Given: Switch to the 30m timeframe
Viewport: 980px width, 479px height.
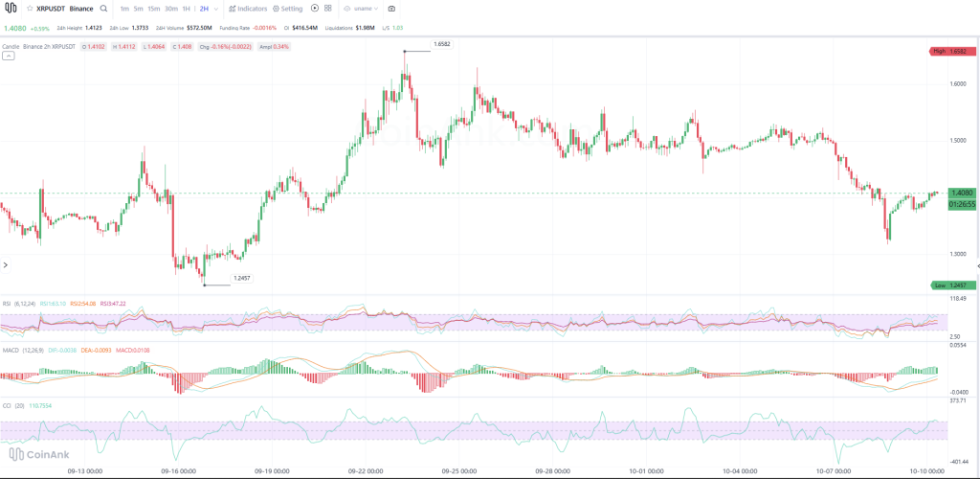Looking at the screenshot, I should coord(171,9).
